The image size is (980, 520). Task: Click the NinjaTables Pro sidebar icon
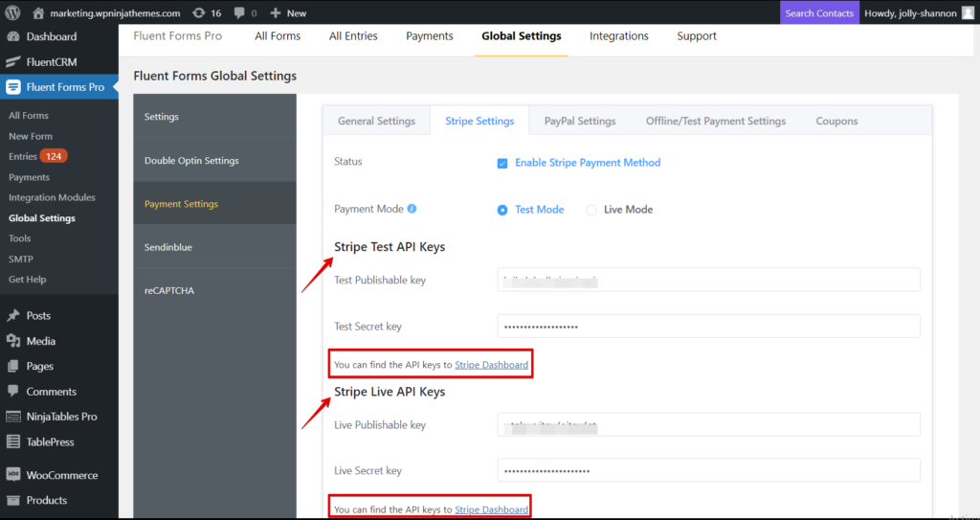(13, 417)
